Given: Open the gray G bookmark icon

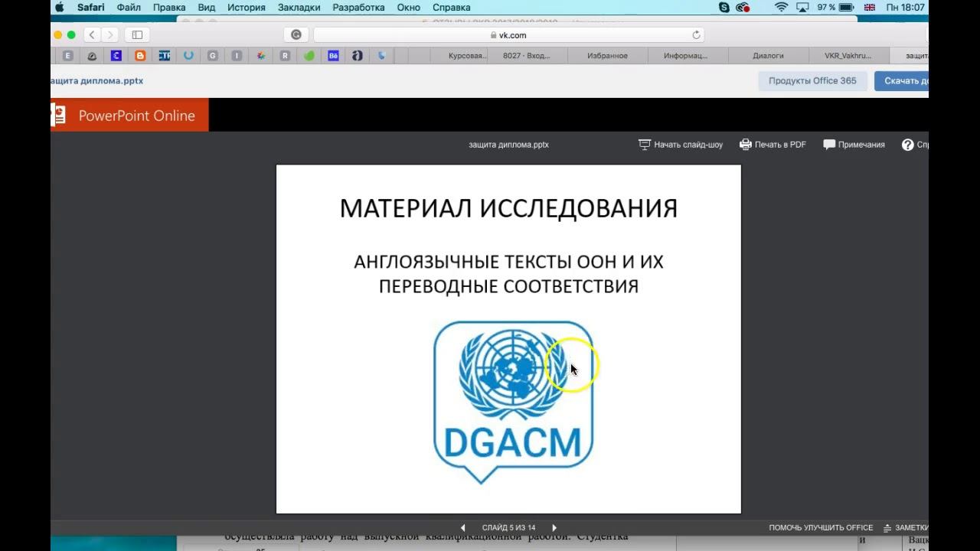Looking at the screenshot, I should [x=212, y=55].
